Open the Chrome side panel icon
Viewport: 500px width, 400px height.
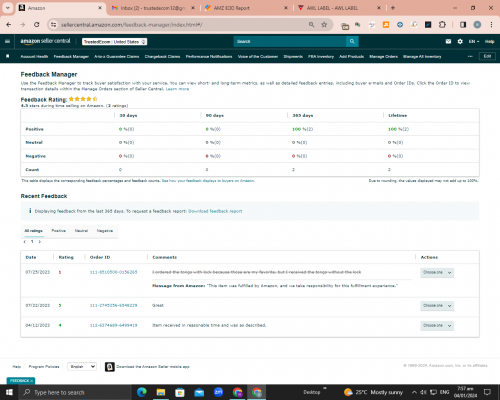pos(463,25)
